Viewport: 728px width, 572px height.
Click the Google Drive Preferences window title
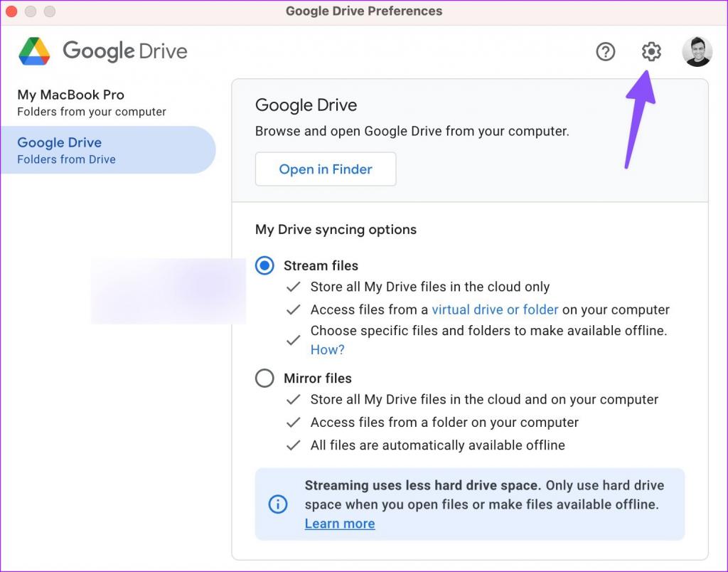[364, 11]
